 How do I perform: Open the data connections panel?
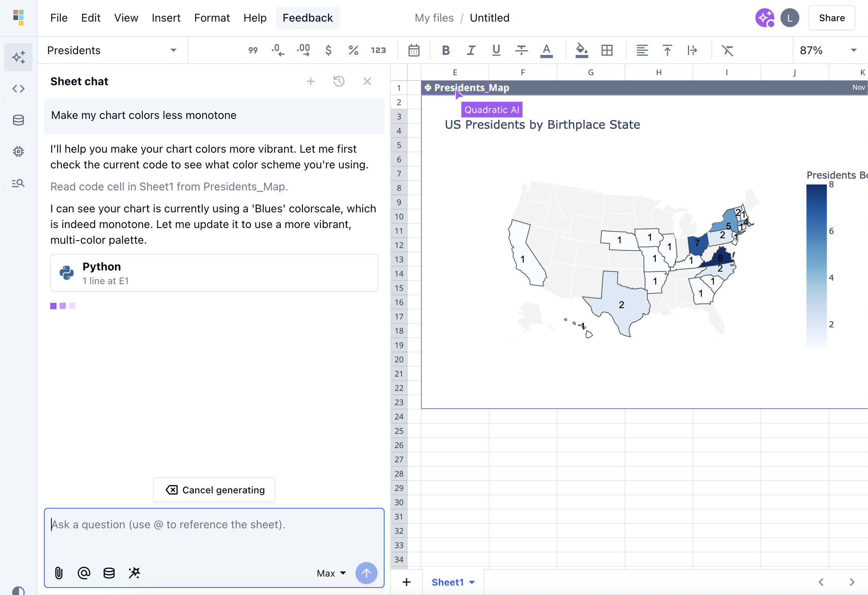(18, 120)
